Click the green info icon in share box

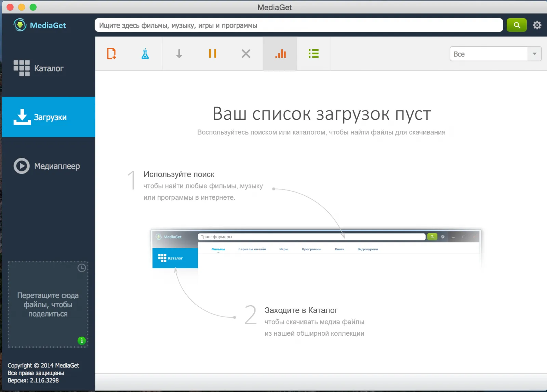(82, 340)
